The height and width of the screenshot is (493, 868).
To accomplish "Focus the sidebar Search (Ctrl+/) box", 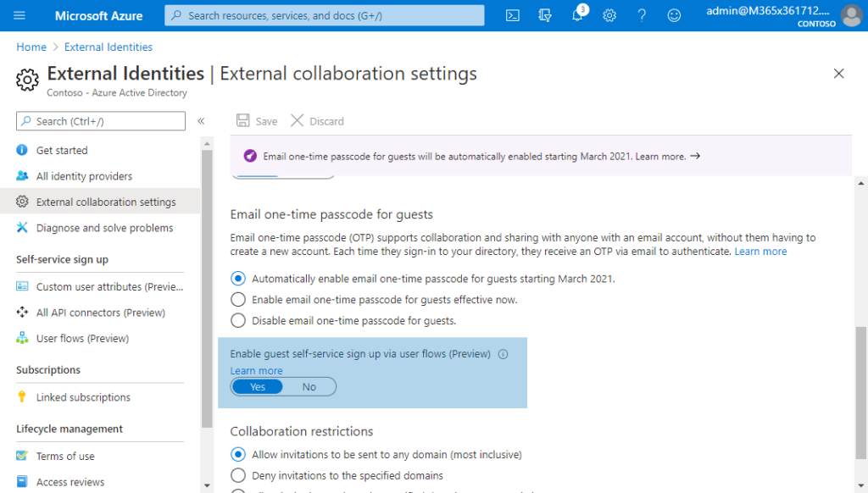I will click(x=101, y=120).
